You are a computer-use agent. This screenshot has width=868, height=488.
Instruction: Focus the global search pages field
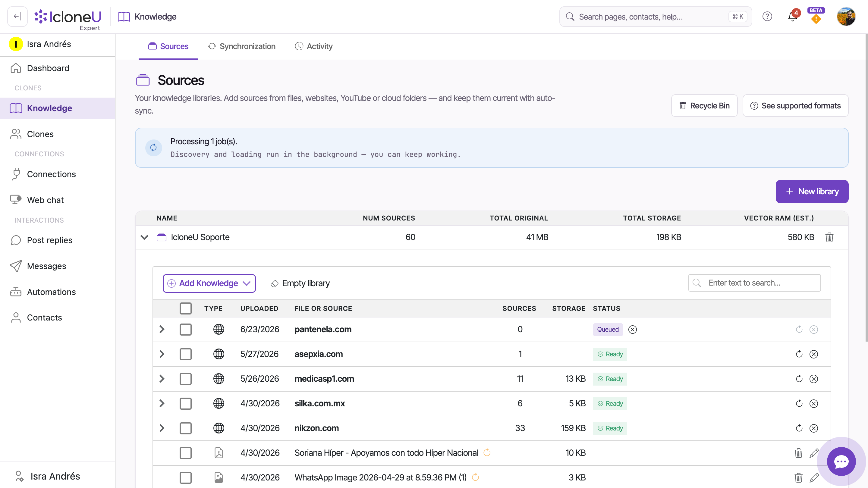pos(656,17)
